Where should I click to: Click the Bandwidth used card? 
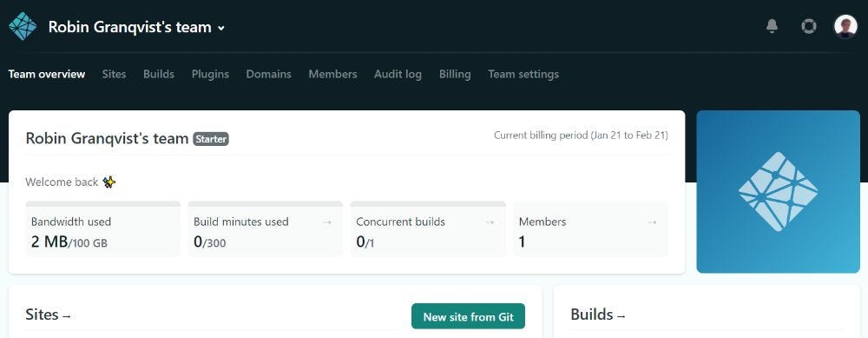pos(103,229)
